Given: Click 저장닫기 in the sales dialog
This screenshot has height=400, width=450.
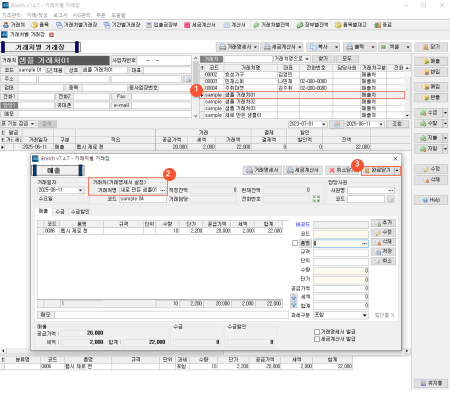Looking at the screenshot, I should point(378,170).
